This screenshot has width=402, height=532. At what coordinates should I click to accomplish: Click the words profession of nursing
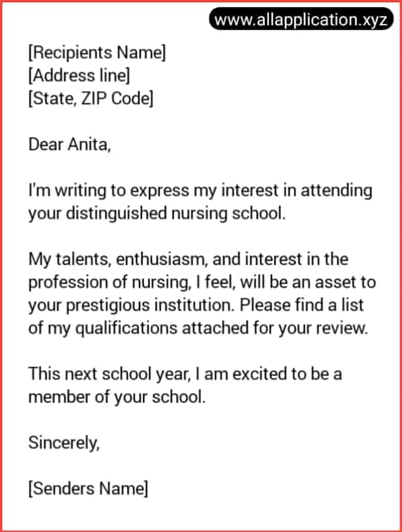pyautogui.click(x=109, y=283)
